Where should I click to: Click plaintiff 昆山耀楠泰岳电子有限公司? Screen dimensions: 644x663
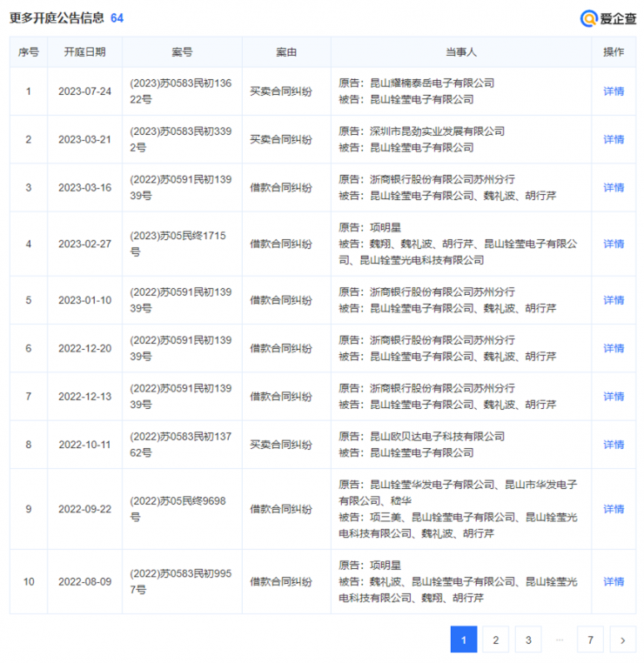pyautogui.click(x=433, y=84)
